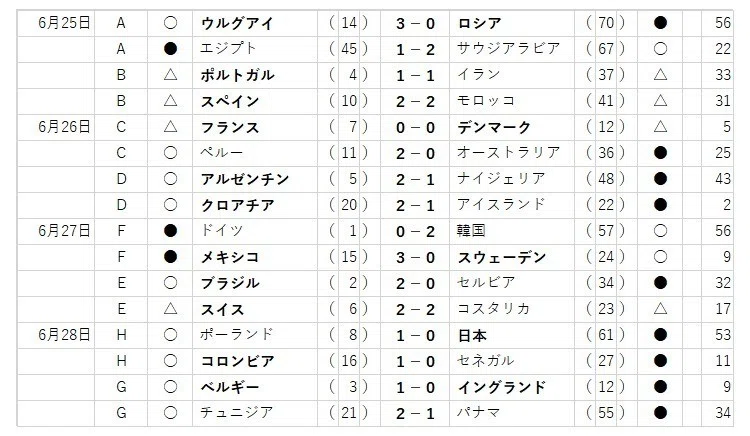Click the ウルグアイ team name cell
The image size is (750, 436).
coord(255,23)
